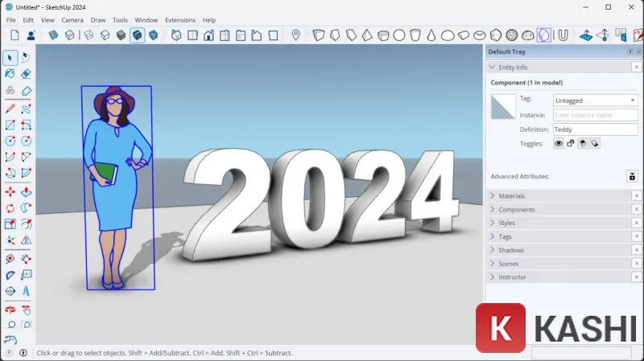
Task: Expand the Shadows panel
Action: coord(511,250)
